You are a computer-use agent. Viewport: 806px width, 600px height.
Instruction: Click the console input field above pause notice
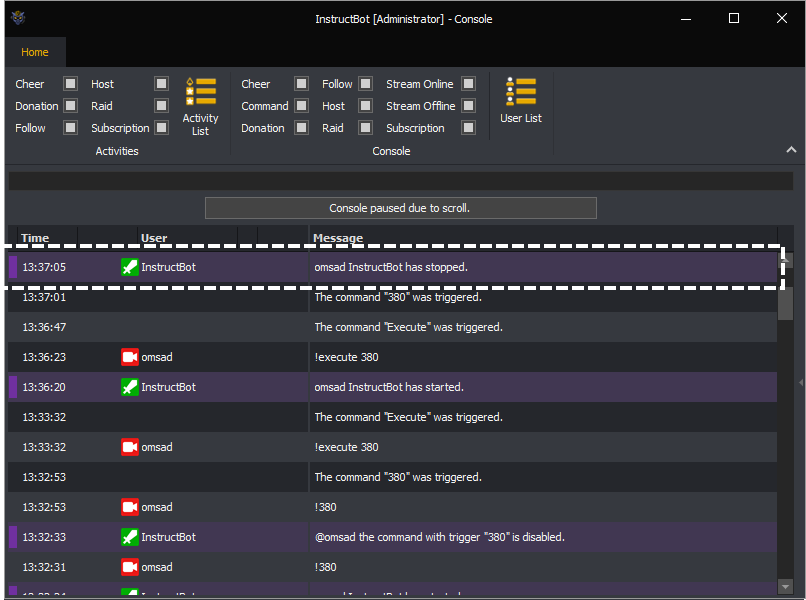click(400, 181)
